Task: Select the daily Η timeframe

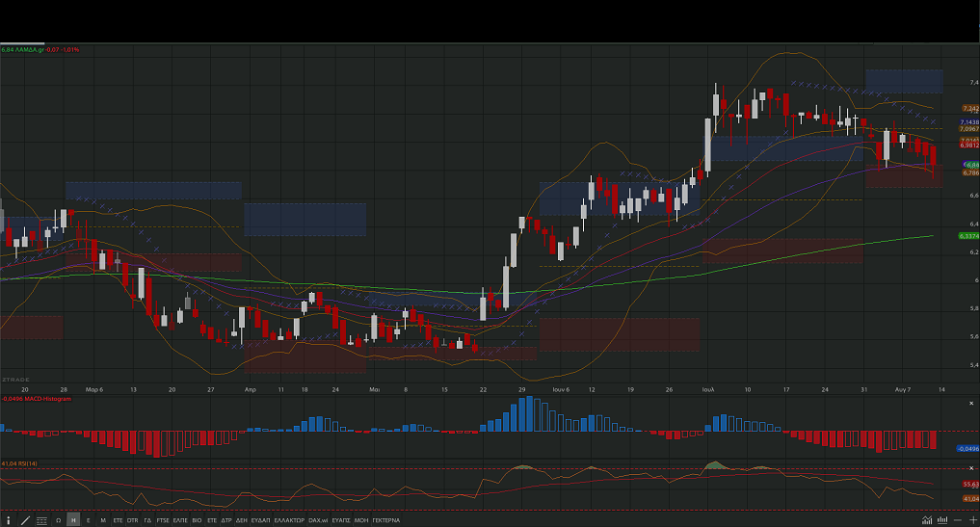Action: [x=73, y=520]
